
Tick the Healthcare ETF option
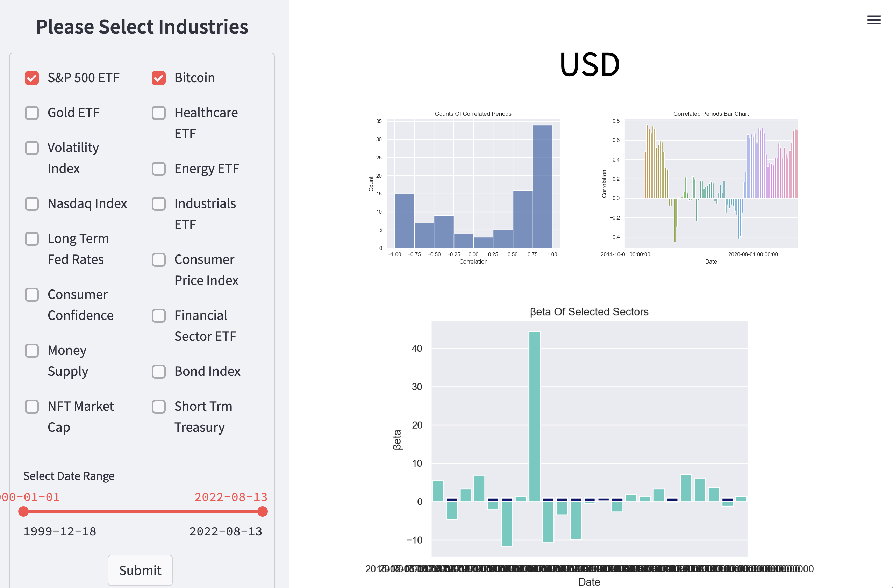point(159,113)
